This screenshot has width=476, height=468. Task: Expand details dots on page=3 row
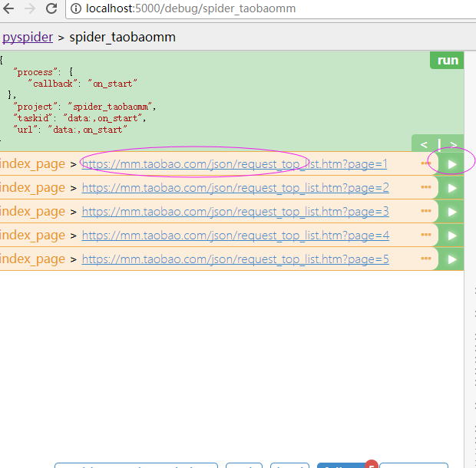point(426,211)
